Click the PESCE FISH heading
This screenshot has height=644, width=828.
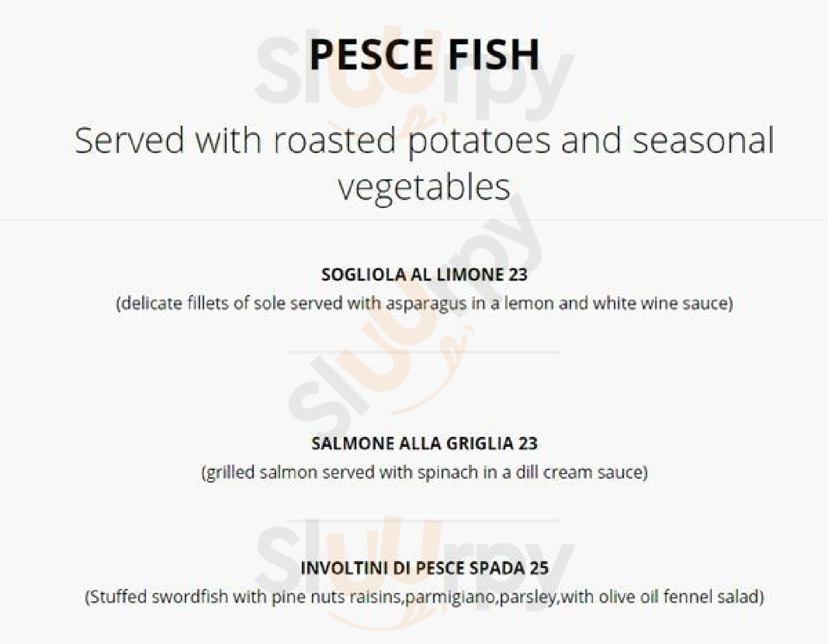coord(424,54)
